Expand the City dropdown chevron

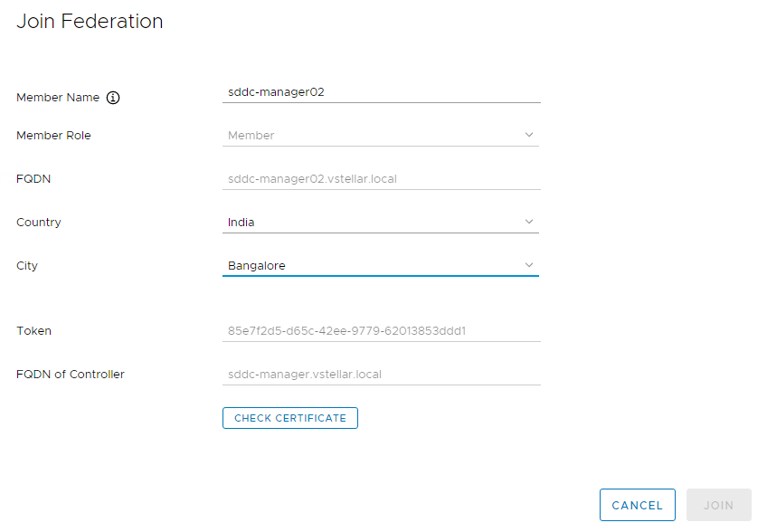529,265
